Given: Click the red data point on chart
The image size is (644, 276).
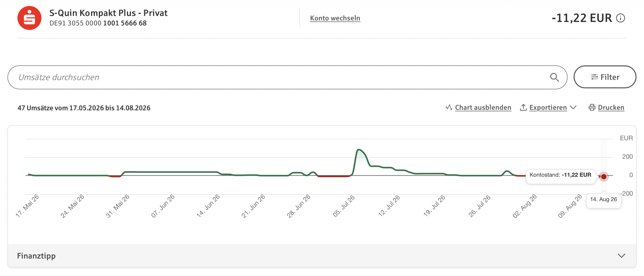Looking at the screenshot, I should pyautogui.click(x=604, y=177).
